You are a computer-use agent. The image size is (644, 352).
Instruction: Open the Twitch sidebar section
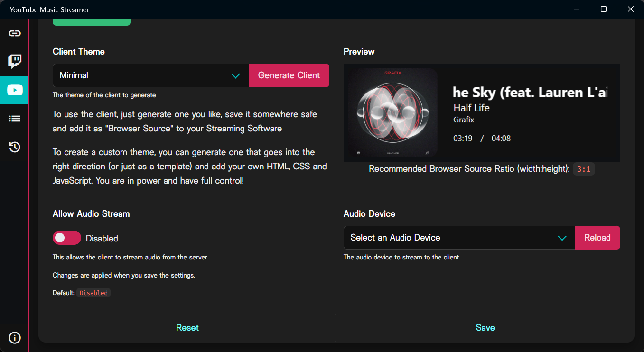coord(15,61)
